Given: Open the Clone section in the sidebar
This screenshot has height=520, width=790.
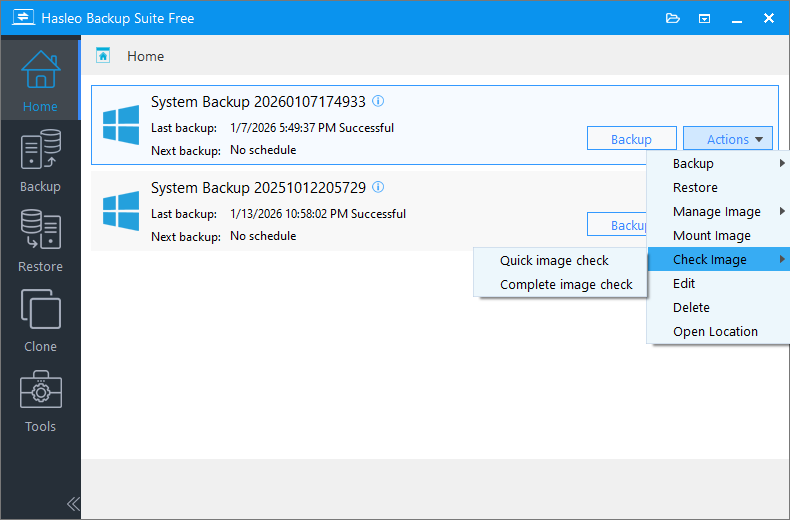Looking at the screenshot, I should tap(40, 320).
